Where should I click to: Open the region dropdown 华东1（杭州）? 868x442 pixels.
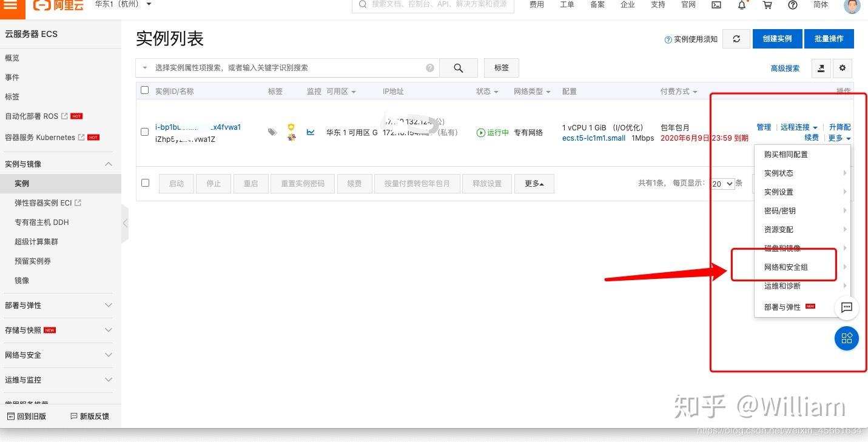coord(123,4)
